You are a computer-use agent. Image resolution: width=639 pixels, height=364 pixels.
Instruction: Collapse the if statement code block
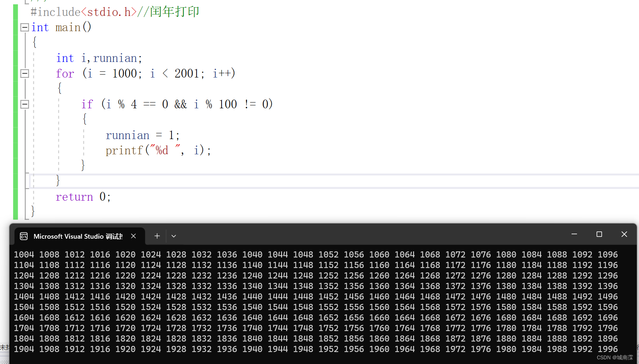point(25,104)
